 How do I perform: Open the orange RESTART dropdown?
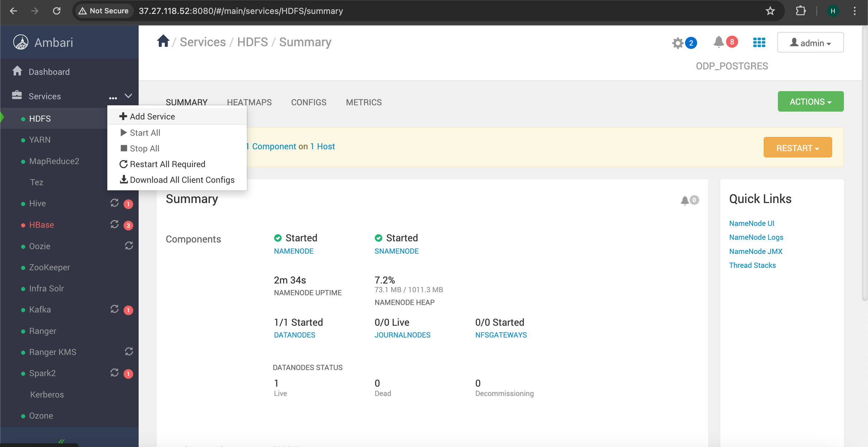tap(798, 147)
